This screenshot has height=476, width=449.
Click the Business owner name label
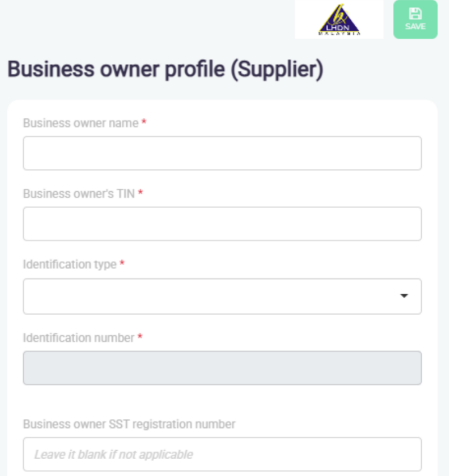[80, 123]
